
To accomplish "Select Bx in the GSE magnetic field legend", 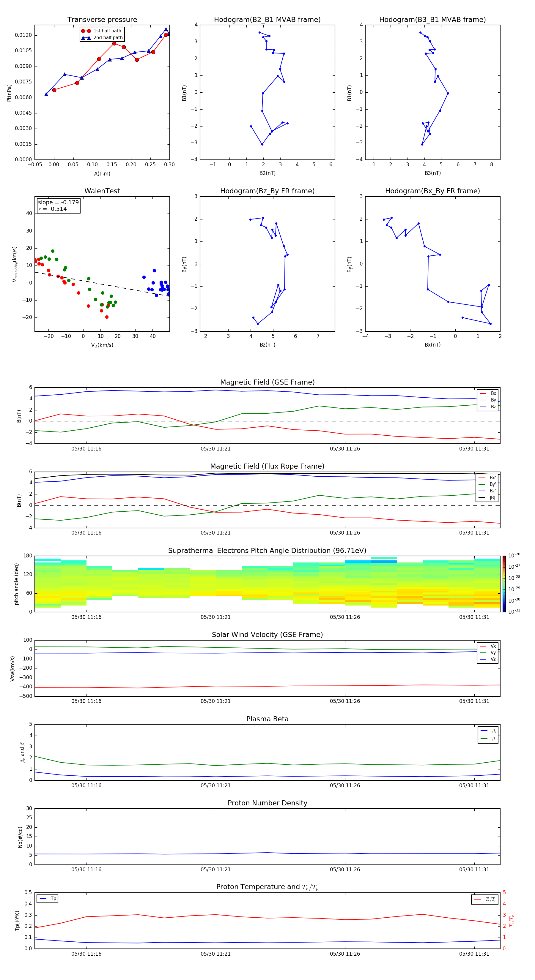I will (488, 393).
